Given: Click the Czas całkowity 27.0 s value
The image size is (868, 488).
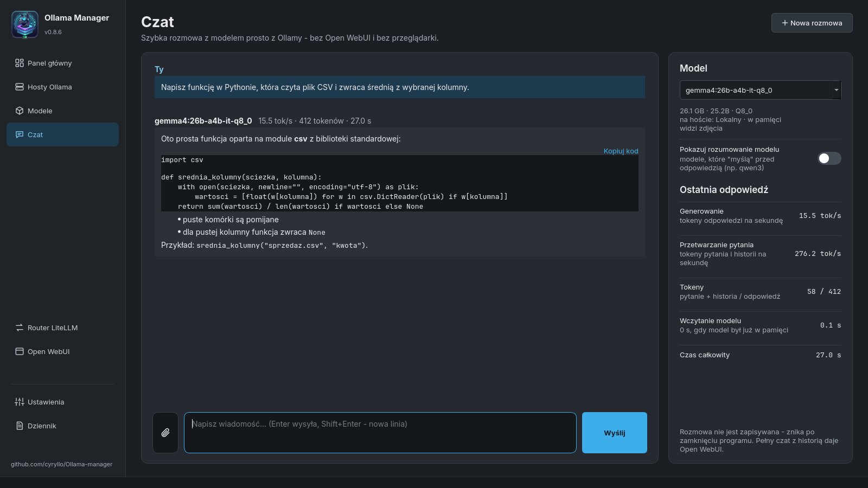Looking at the screenshot, I should 828,355.
